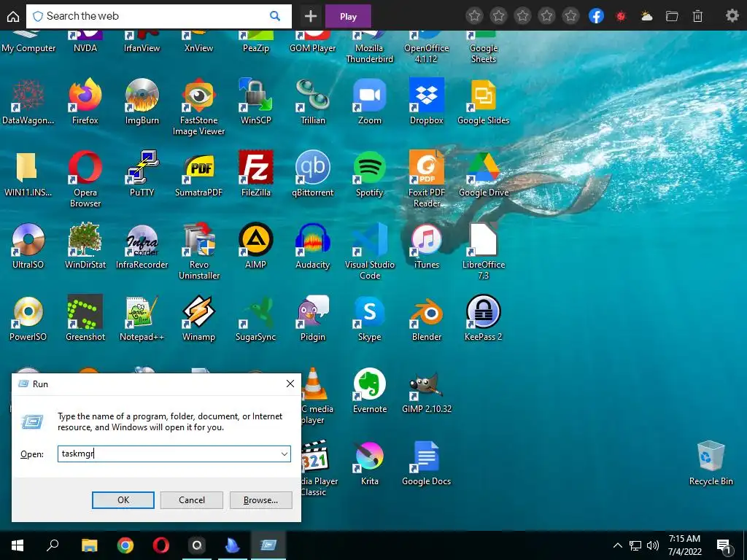This screenshot has width=747, height=560.
Task: Select the WIN11.INS... folder icon
Action: (28, 174)
